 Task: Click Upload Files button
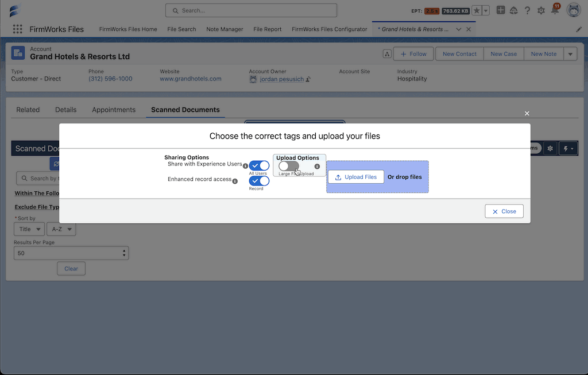[356, 177]
